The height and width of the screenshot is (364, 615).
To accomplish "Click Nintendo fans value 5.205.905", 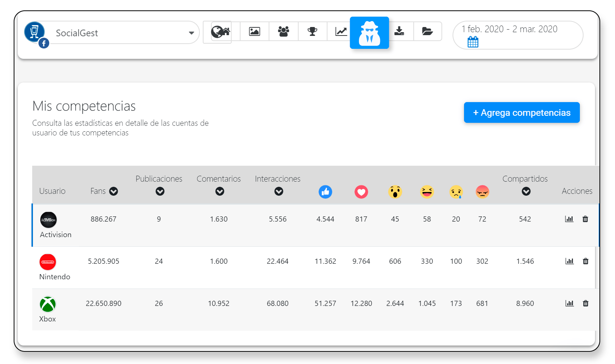I will [104, 261].
